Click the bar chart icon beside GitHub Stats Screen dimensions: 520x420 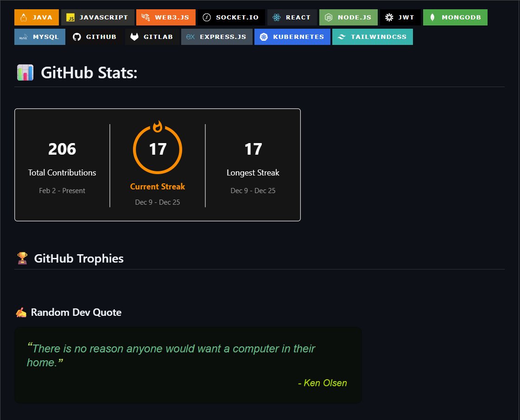25,73
